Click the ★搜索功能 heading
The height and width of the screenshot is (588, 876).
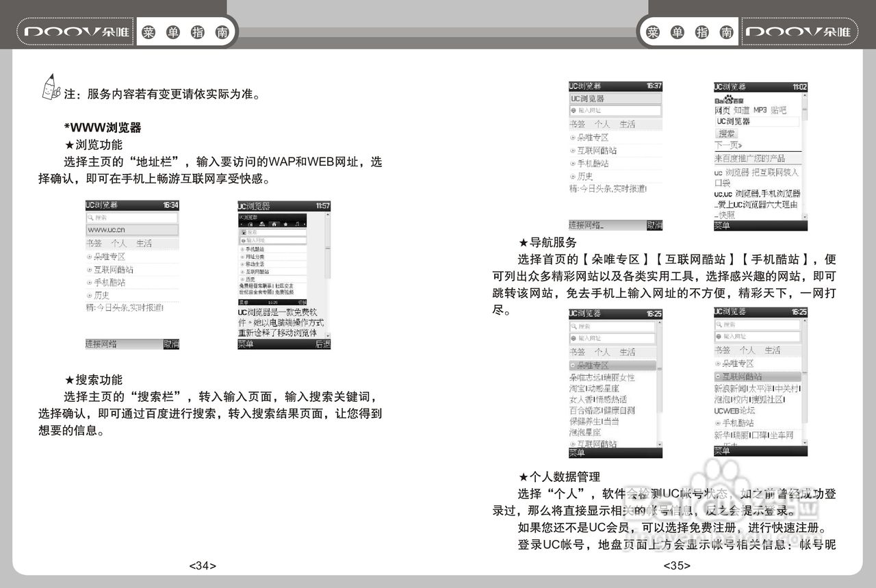point(93,379)
